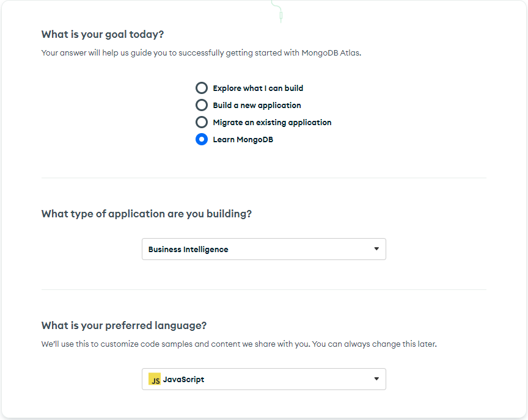Click the yellow JS language icon
The width and height of the screenshot is (528, 420).
pyautogui.click(x=155, y=379)
